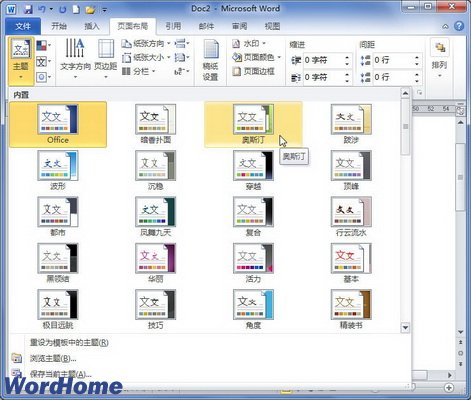Click 浏览主题 browse themes entry
This screenshot has height=400, width=471.
point(53,359)
